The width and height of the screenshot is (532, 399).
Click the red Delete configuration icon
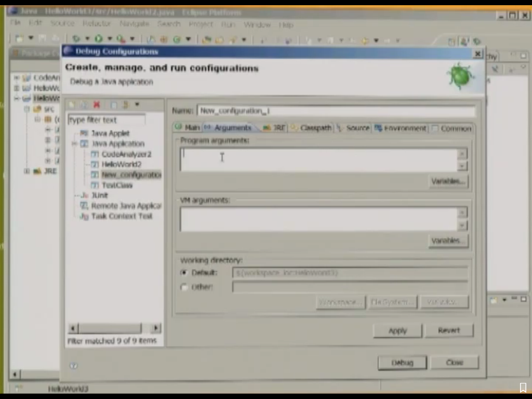pyautogui.click(x=97, y=104)
